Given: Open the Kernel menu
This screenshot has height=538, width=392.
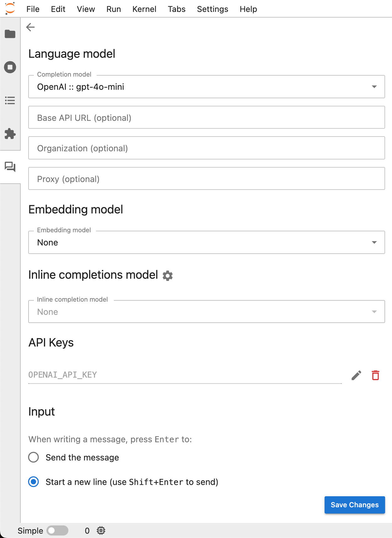Looking at the screenshot, I should tap(144, 9).
